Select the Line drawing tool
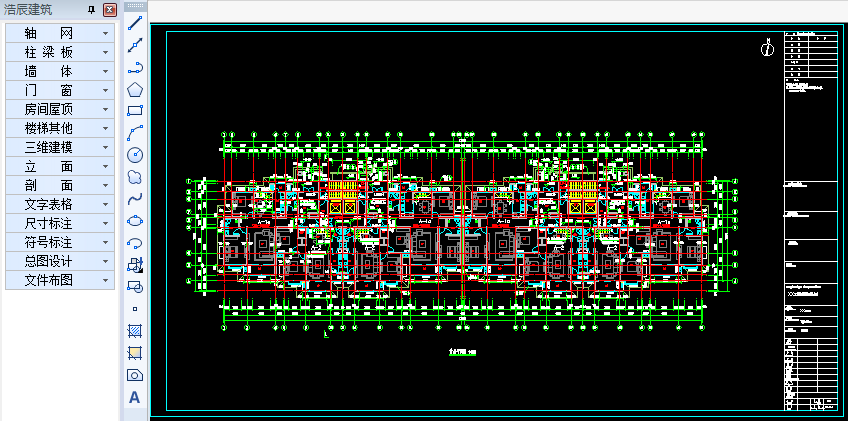 (135, 23)
